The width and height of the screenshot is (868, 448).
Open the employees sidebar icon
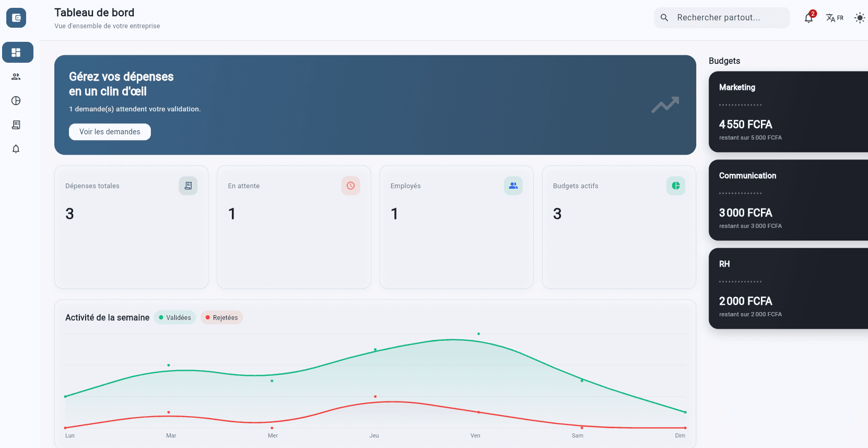[16, 77]
